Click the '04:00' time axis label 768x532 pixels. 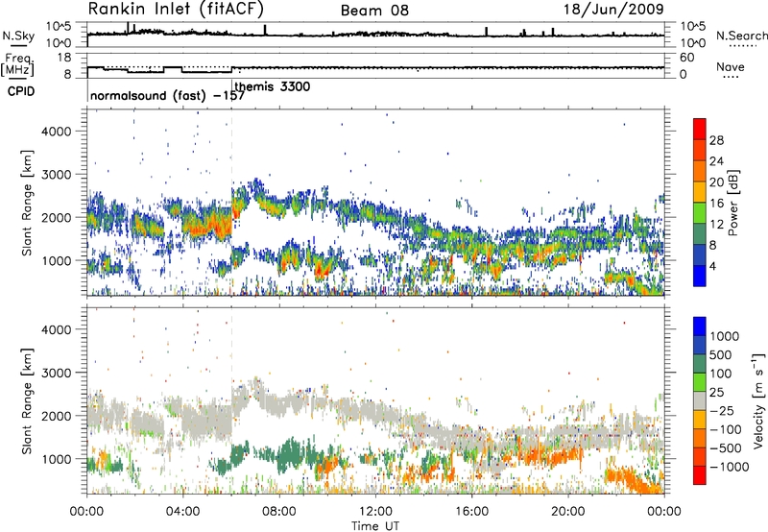(182, 512)
